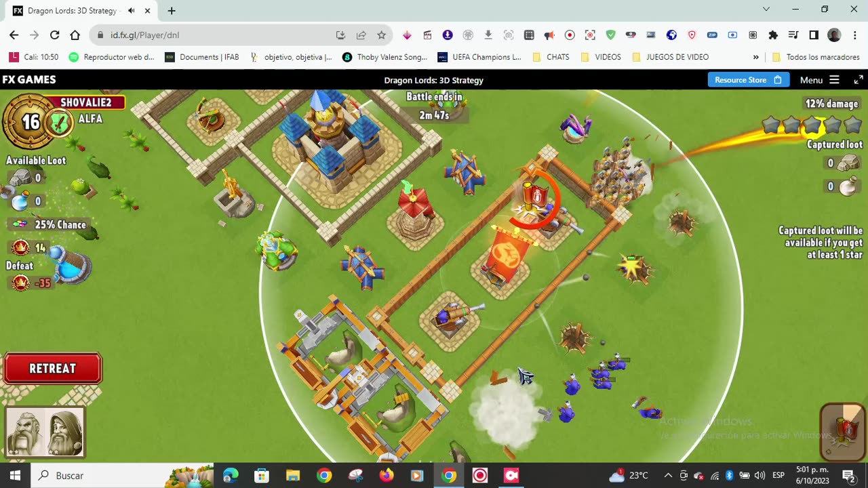Click the SHOVALIE2 player name
This screenshot has width=868, height=488.
pos(85,102)
